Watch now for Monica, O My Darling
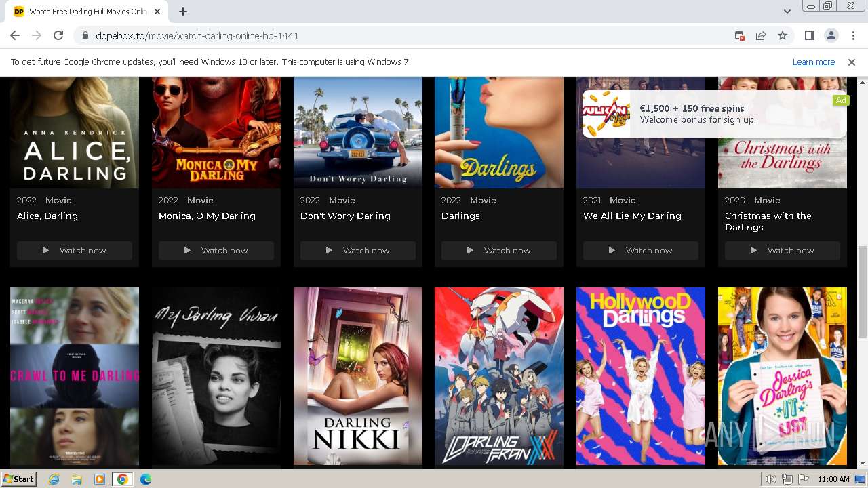This screenshot has height=488, width=868. pyautogui.click(x=216, y=251)
